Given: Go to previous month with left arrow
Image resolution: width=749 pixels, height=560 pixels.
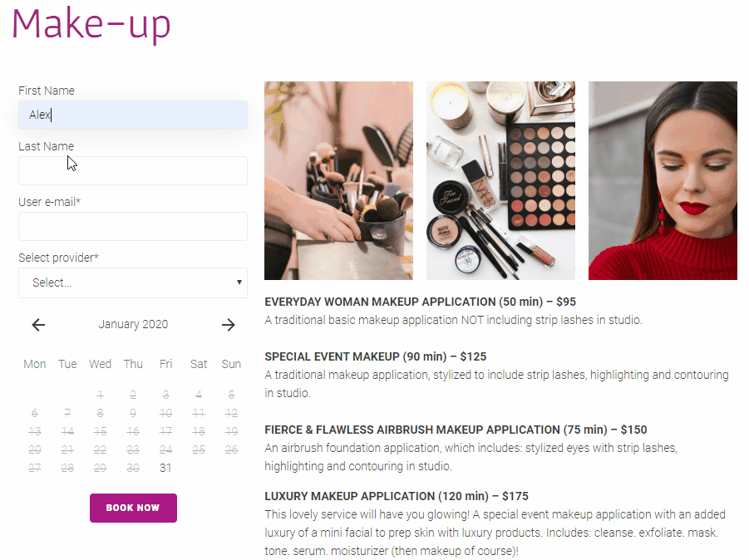Looking at the screenshot, I should pos(38,325).
